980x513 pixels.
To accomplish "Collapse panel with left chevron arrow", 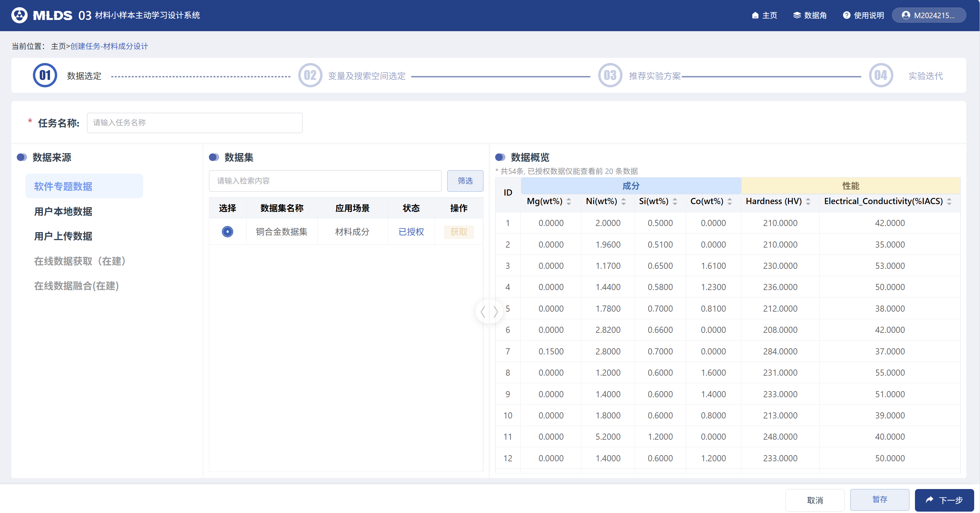I will coord(482,312).
